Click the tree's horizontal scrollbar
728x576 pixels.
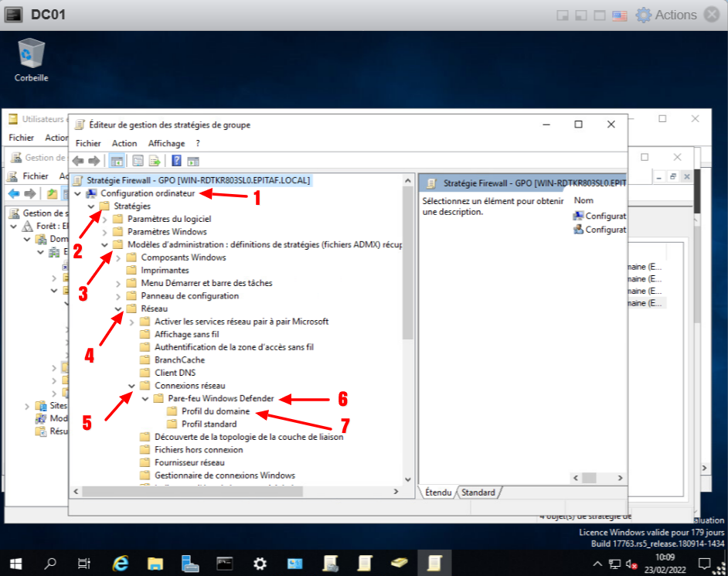pos(232,491)
